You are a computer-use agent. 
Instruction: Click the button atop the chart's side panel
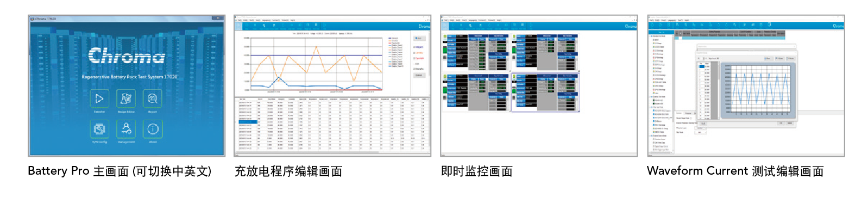coord(419,39)
